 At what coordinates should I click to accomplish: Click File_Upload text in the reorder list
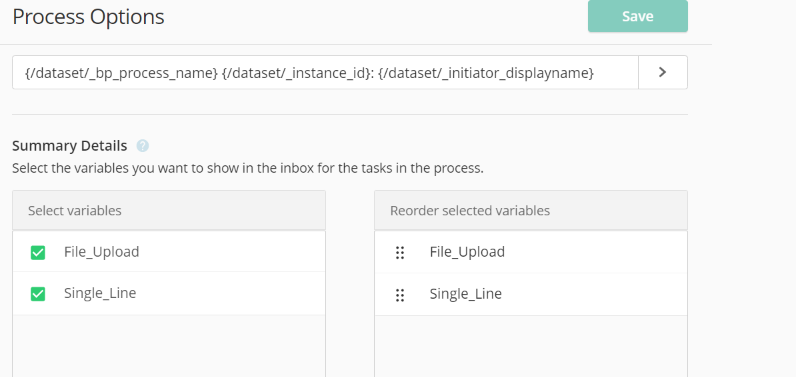(x=467, y=252)
